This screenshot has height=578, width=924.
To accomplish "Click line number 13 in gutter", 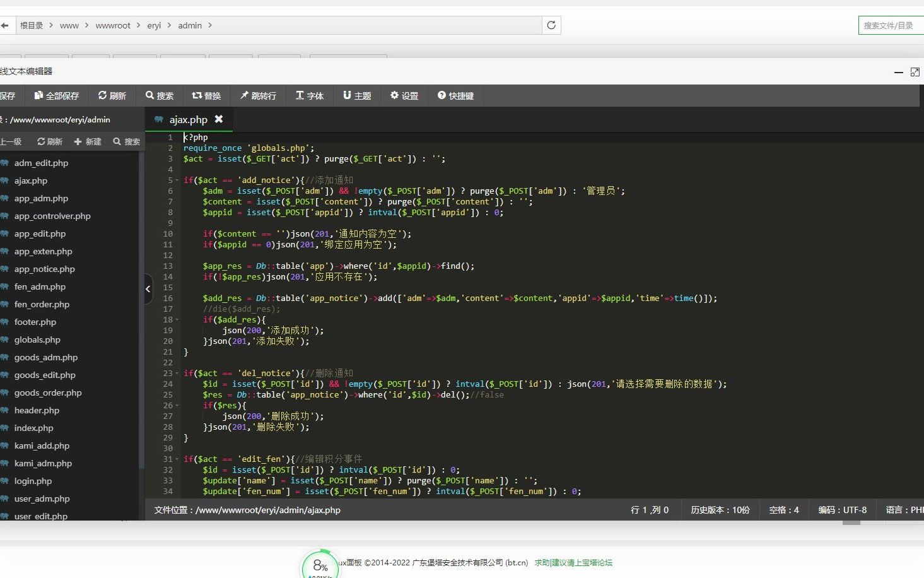I will 168,266.
